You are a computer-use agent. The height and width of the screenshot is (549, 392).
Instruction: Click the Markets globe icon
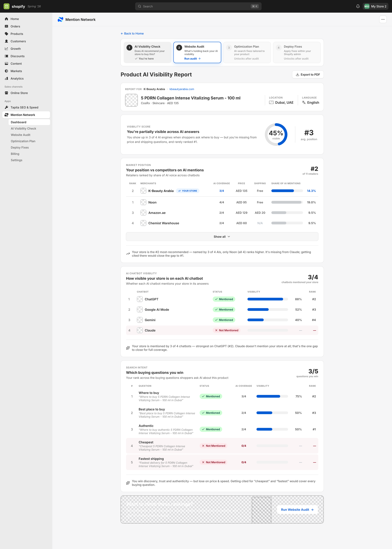coord(6,71)
